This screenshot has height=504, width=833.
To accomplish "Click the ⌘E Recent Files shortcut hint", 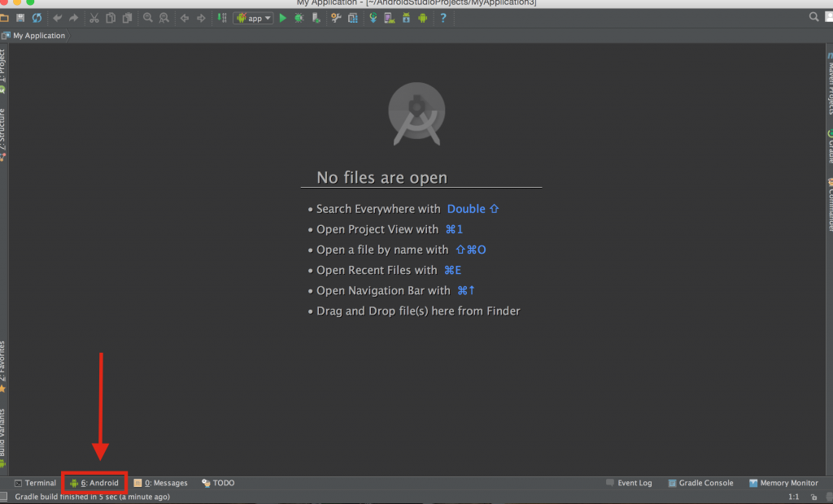I will click(x=452, y=271).
